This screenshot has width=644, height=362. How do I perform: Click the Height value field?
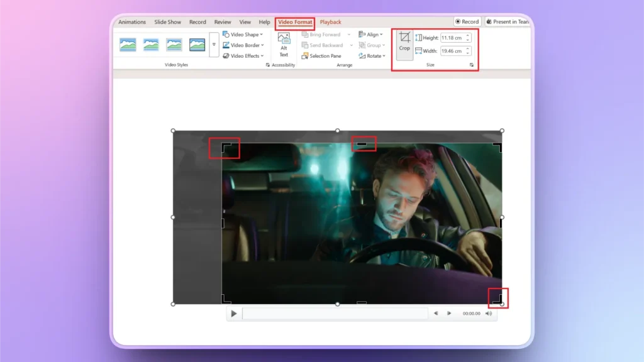[x=453, y=38]
